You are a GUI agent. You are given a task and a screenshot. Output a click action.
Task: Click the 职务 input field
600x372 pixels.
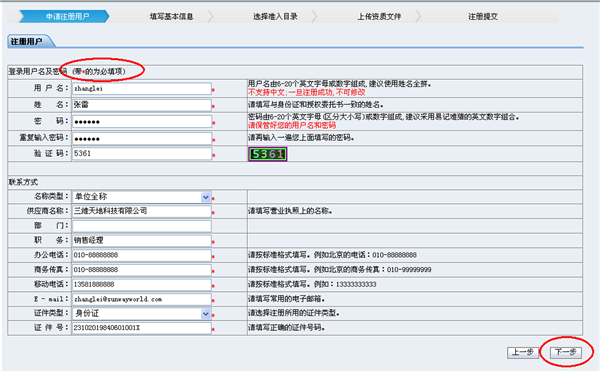[x=142, y=240]
